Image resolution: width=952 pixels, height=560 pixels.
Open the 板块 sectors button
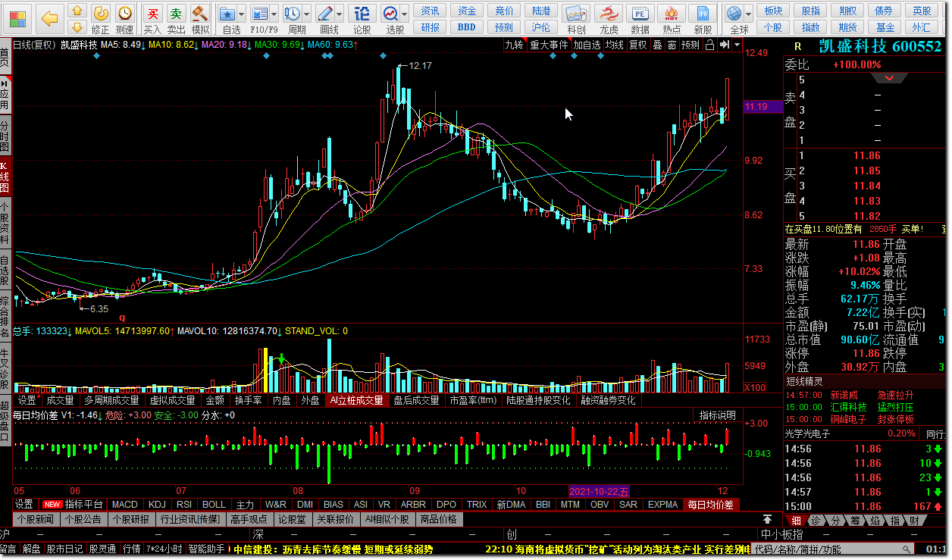click(773, 11)
